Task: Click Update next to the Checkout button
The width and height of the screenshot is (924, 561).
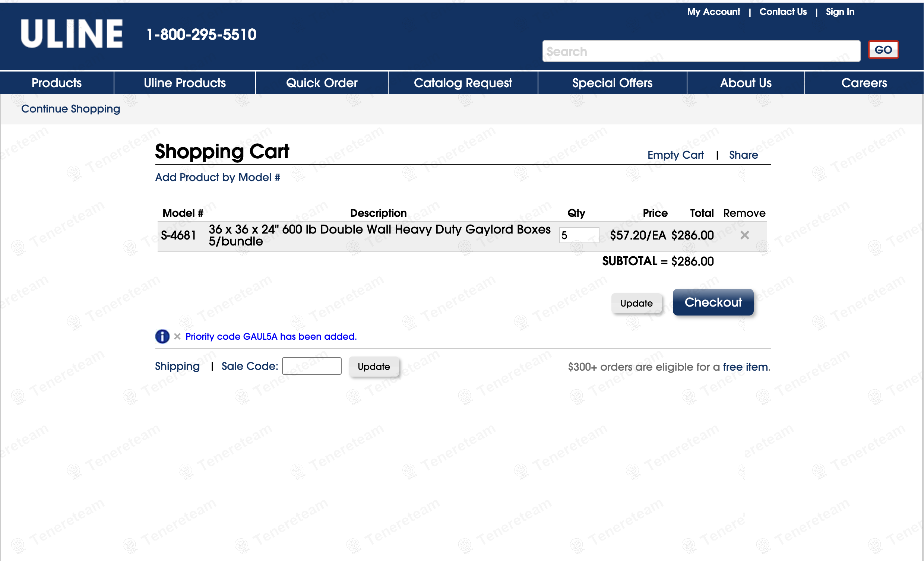Action: tap(636, 303)
